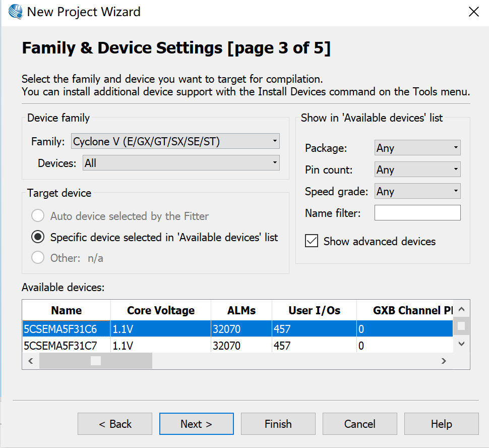Close the New Project Wizard window
The width and height of the screenshot is (489, 448).
[x=473, y=12]
